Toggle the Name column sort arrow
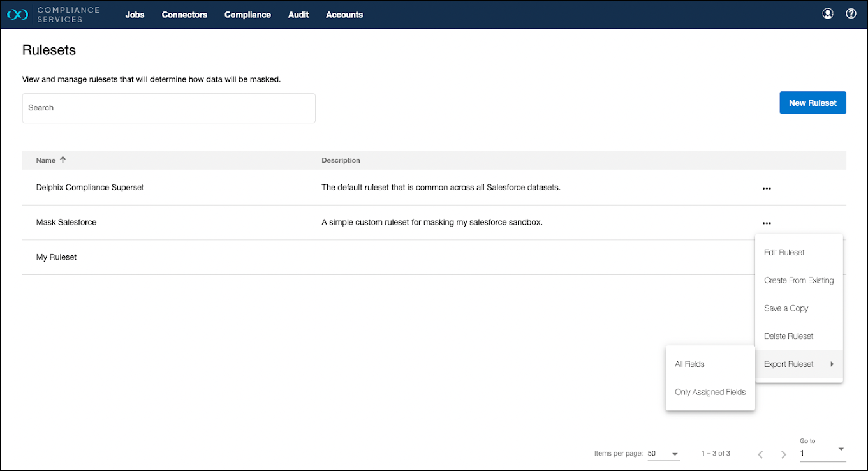Viewport: 868px width, 471px height. tap(63, 160)
